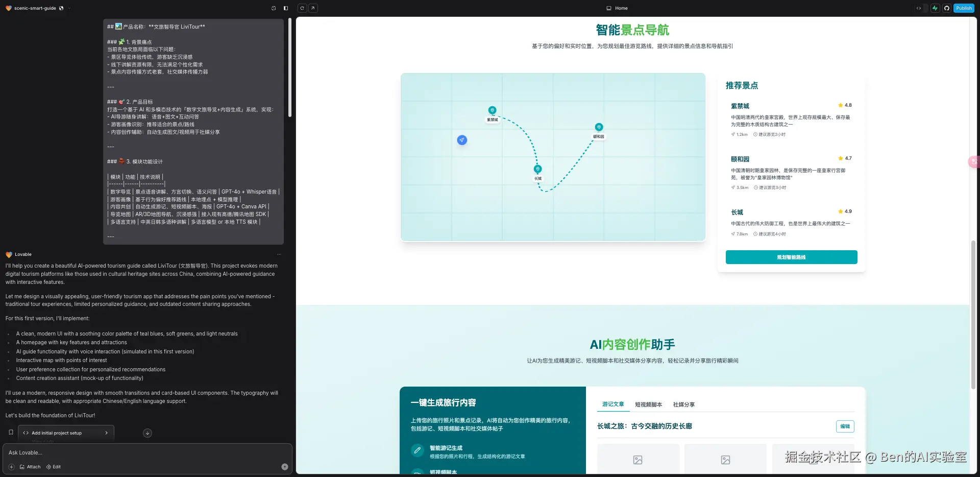Viewport: 980px width, 477px height.
Task: Click the 规划智能路线 button
Action: click(791, 257)
